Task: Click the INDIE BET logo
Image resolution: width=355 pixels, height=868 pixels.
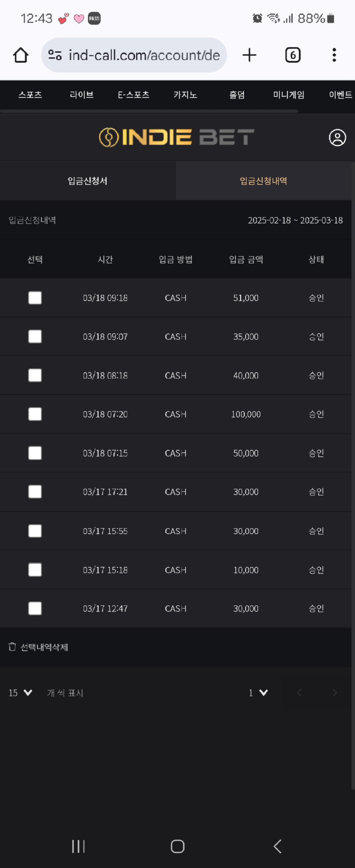Action: coord(177,138)
